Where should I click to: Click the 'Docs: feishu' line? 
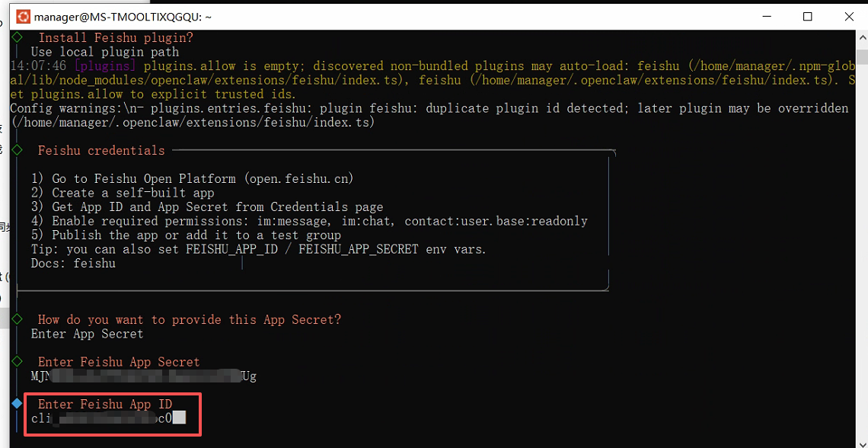[x=73, y=264]
